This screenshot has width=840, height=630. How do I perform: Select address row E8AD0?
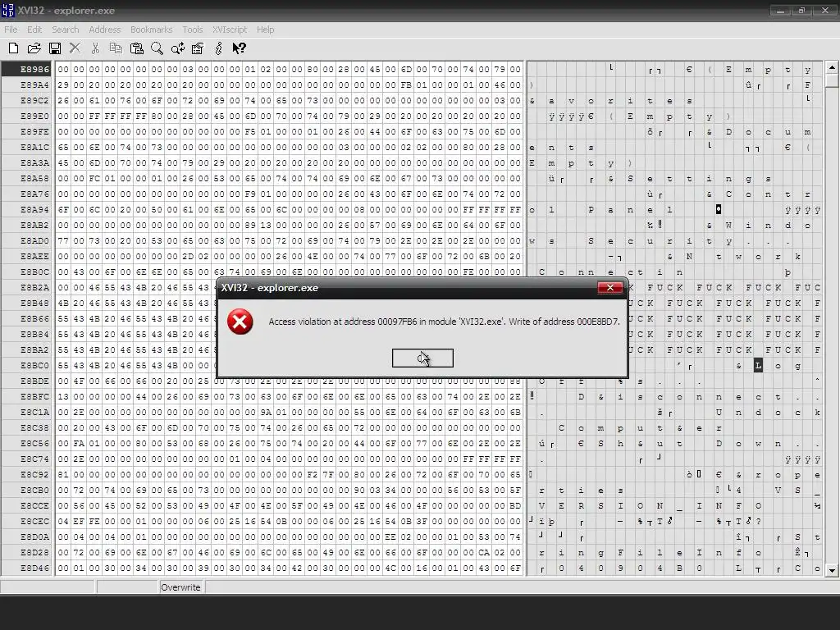28,240
